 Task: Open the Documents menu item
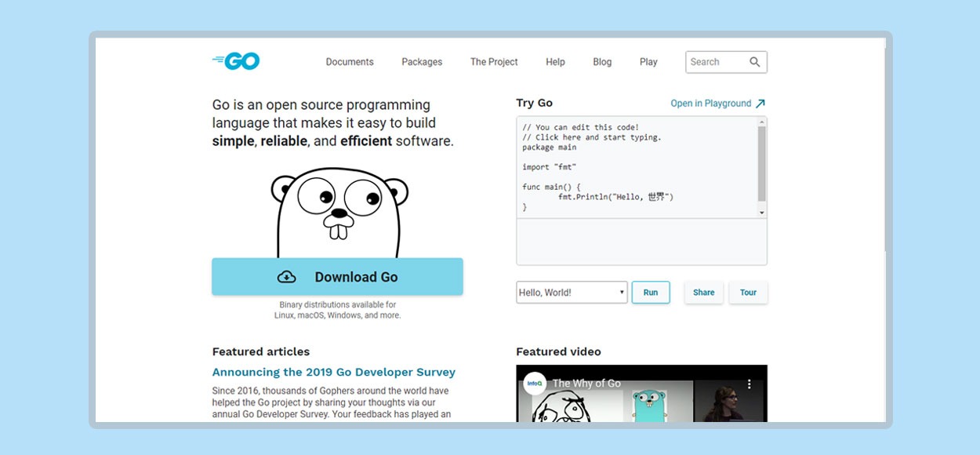[x=350, y=62]
